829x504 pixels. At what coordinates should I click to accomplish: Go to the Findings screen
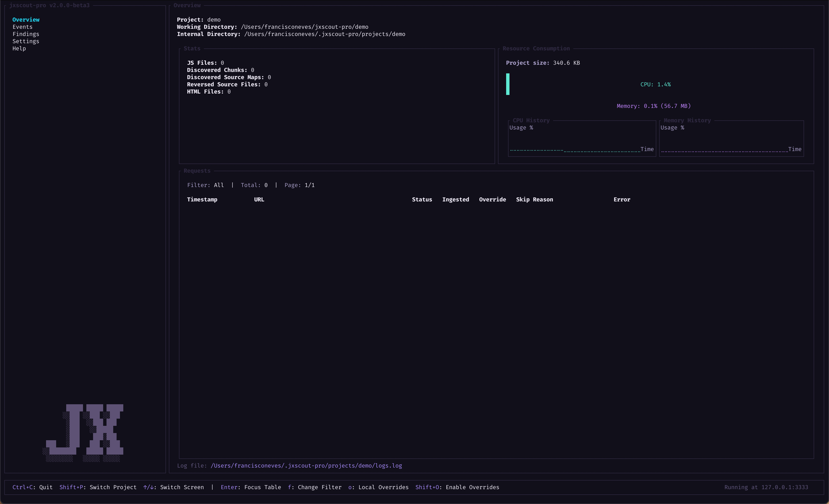26,34
